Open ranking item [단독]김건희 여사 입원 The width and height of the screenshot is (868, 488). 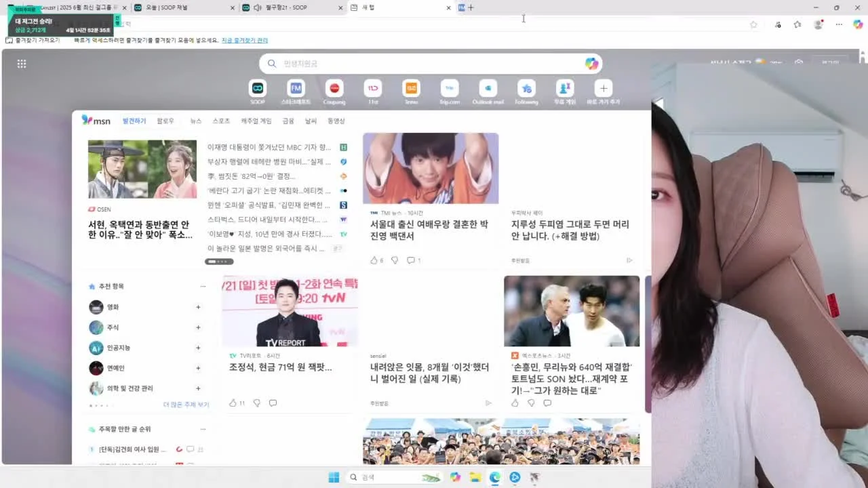tap(132, 449)
